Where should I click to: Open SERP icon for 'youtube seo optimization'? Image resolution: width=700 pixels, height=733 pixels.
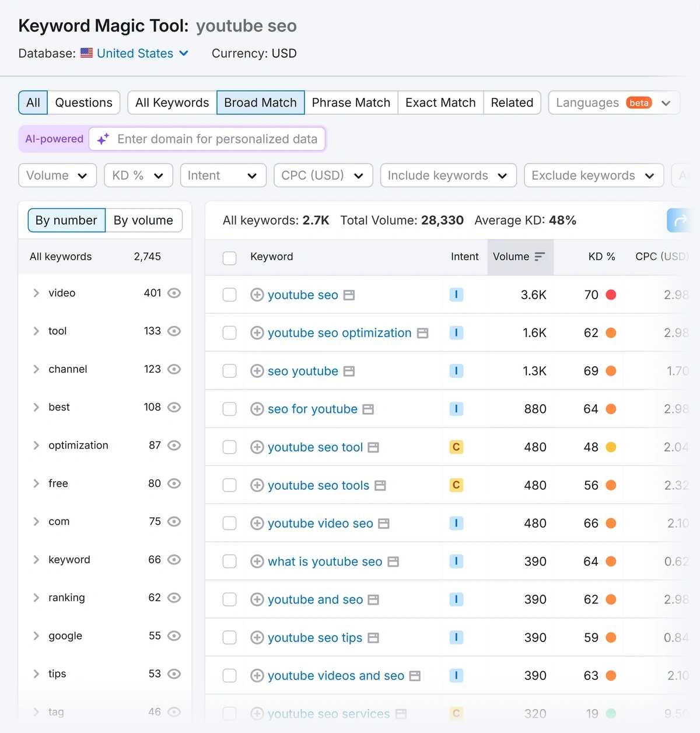pos(422,334)
